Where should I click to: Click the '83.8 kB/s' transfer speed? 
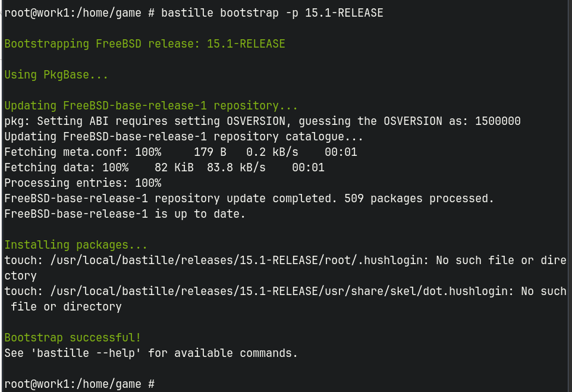(236, 168)
